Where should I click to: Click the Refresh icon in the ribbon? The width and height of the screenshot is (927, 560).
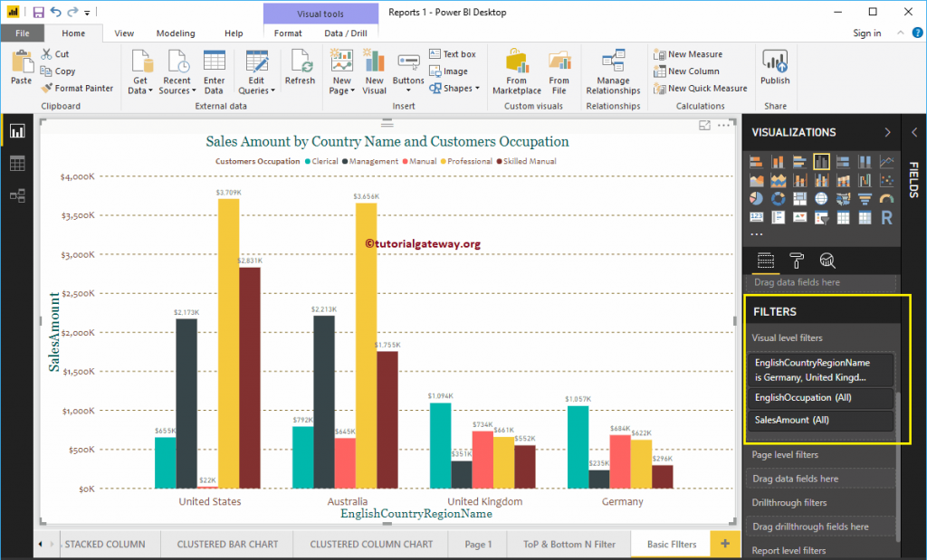pos(300,68)
